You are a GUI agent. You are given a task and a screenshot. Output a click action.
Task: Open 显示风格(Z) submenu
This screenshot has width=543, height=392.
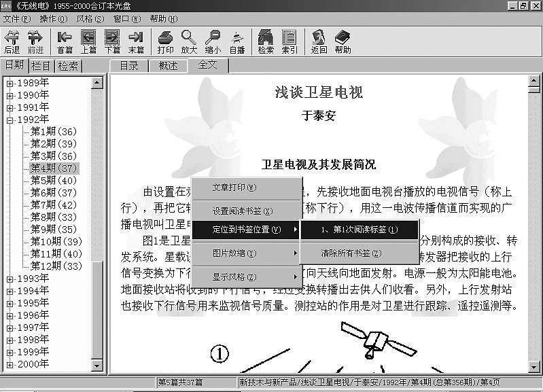click(246, 277)
